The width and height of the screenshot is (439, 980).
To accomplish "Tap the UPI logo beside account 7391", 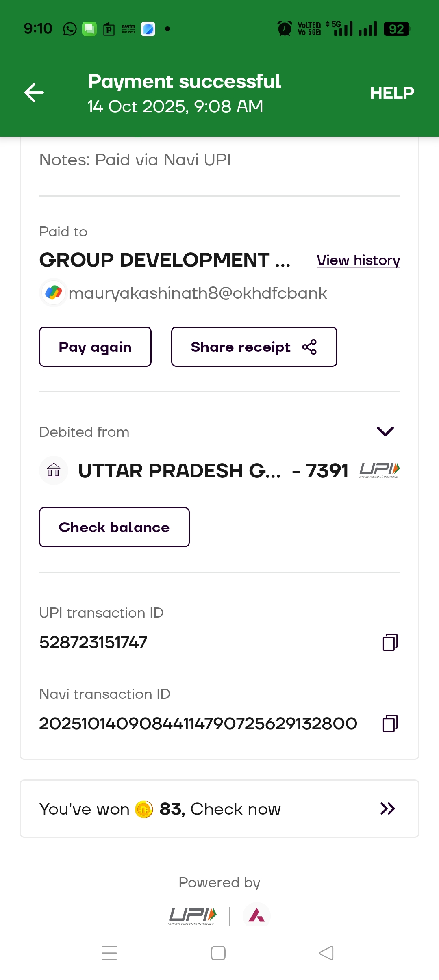I will [x=379, y=470].
